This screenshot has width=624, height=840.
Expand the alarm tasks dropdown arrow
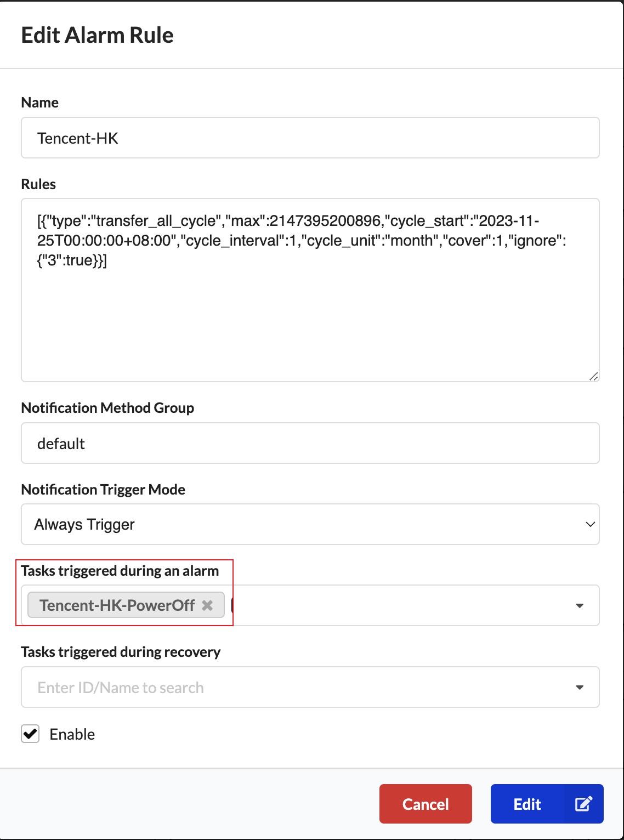pyautogui.click(x=580, y=606)
